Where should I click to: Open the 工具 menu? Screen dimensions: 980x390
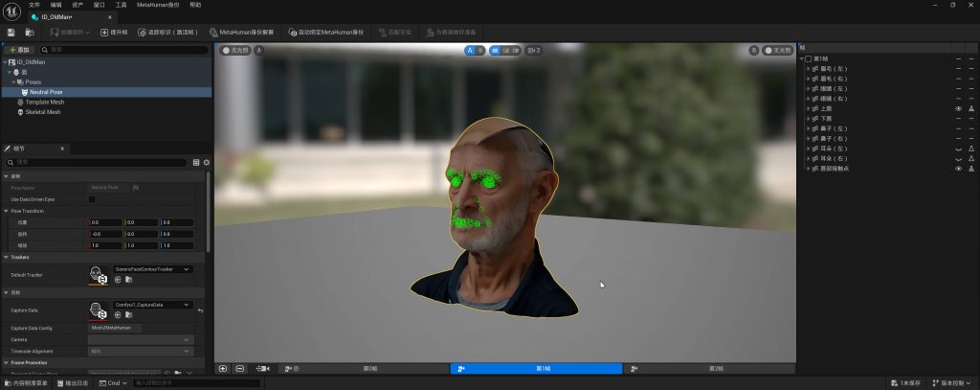coord(121,5)
